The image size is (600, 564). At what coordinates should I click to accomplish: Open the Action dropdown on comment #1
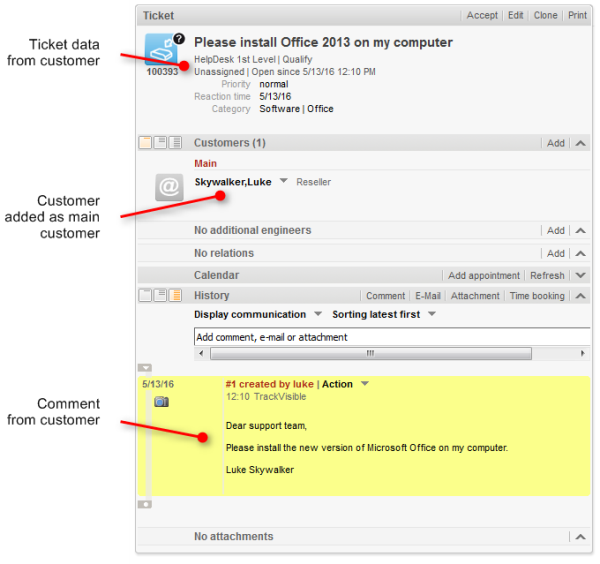click(x=365, y=383)
